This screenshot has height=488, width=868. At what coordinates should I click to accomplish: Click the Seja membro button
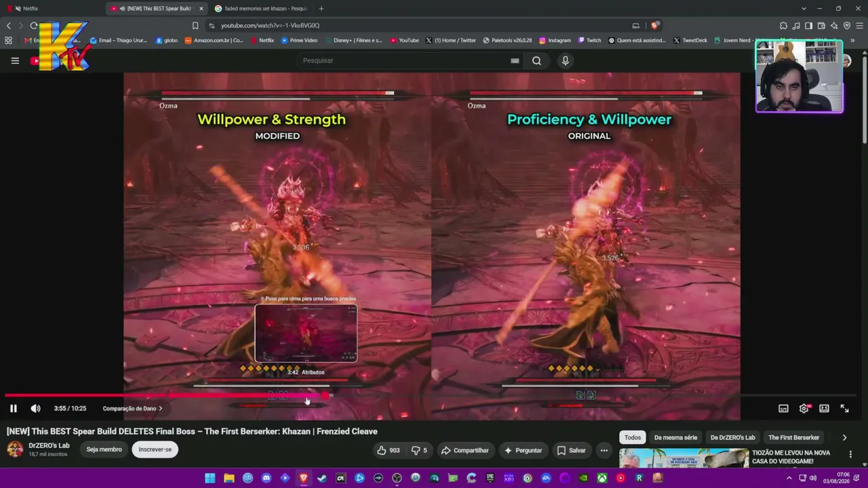[x=104, y=449]
